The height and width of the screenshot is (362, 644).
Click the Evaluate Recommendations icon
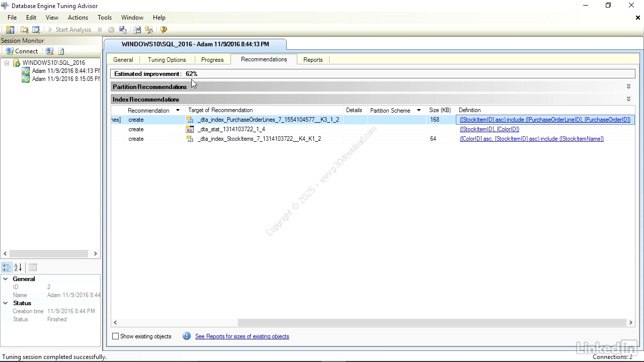(137, 30)
